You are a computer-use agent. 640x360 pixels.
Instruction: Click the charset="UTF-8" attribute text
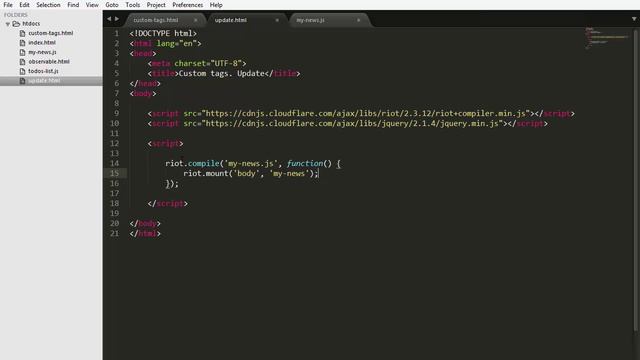pyautogui.click(x=208, y=64)
